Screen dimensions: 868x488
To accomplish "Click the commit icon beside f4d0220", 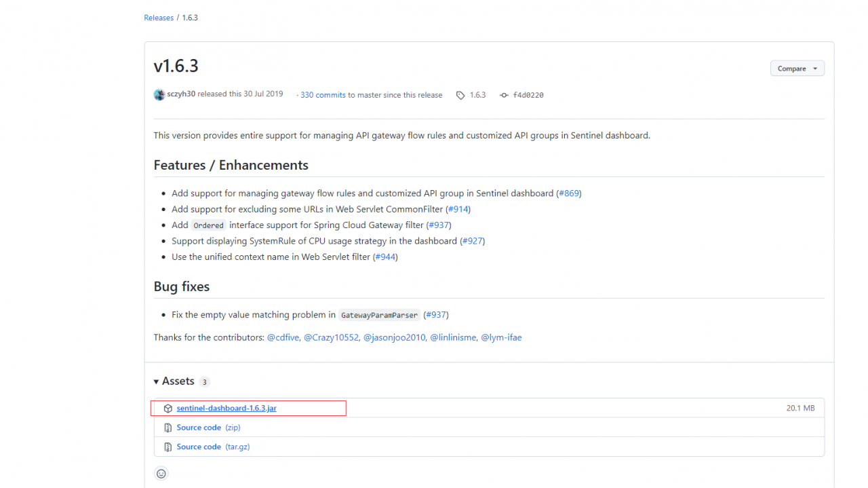I will 504,95.
